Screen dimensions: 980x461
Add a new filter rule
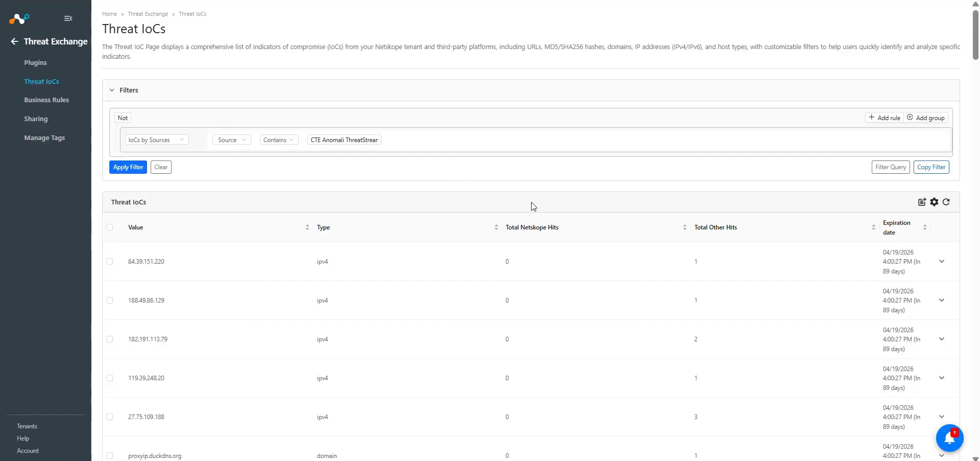click(885, 118)
